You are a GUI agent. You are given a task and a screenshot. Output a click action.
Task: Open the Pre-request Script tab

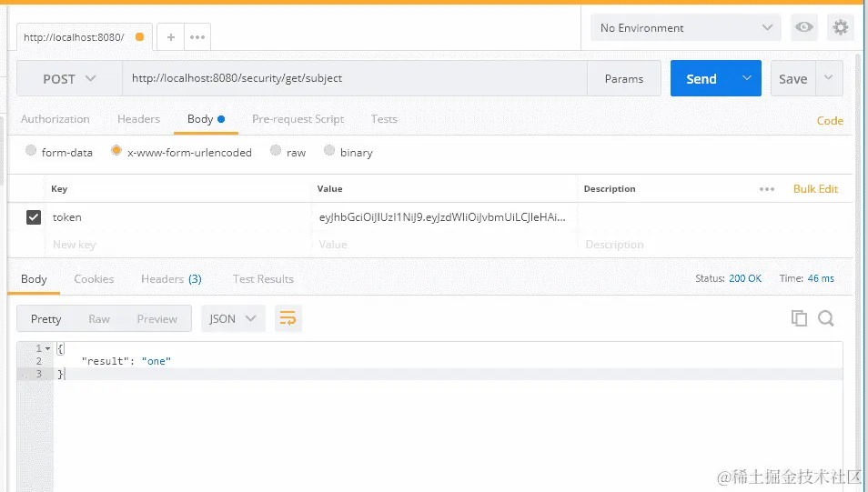pyautogui.click(x=298, y=119)
